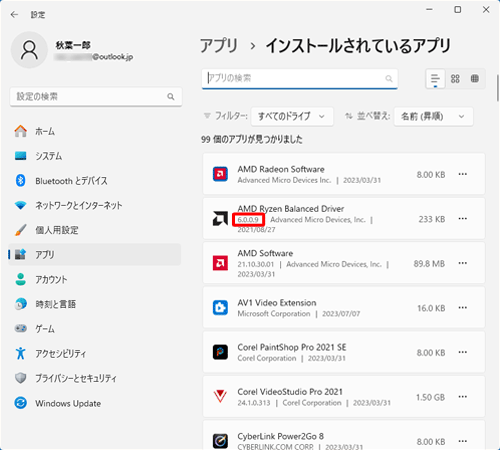Focus the アプリの検索 search field

pos(299,79)
